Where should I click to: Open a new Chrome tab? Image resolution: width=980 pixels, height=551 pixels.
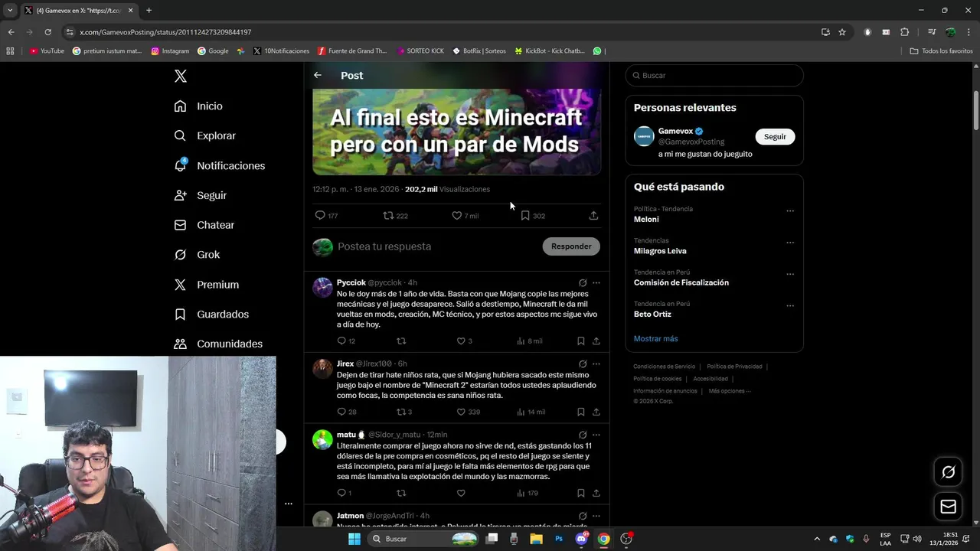pyautogui.click(x=149, y=11)
